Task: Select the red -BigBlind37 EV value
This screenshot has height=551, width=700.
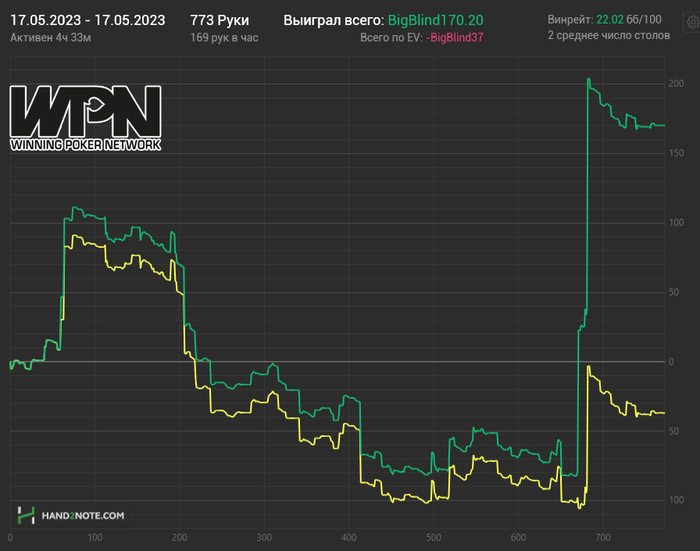Action: pyautogui.click(x=454, y=38)
